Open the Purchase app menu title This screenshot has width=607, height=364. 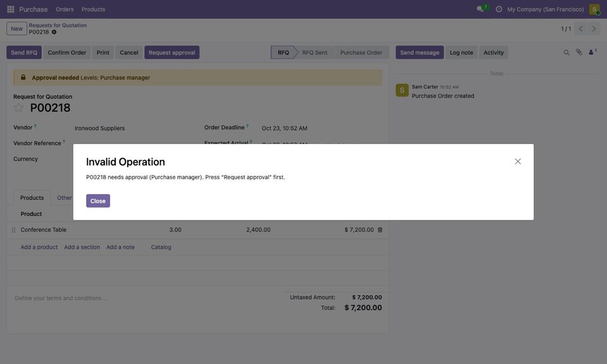(34, 9)
